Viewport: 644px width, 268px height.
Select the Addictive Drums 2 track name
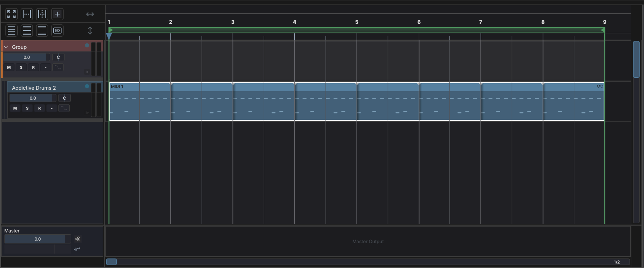tap(34, 88)
